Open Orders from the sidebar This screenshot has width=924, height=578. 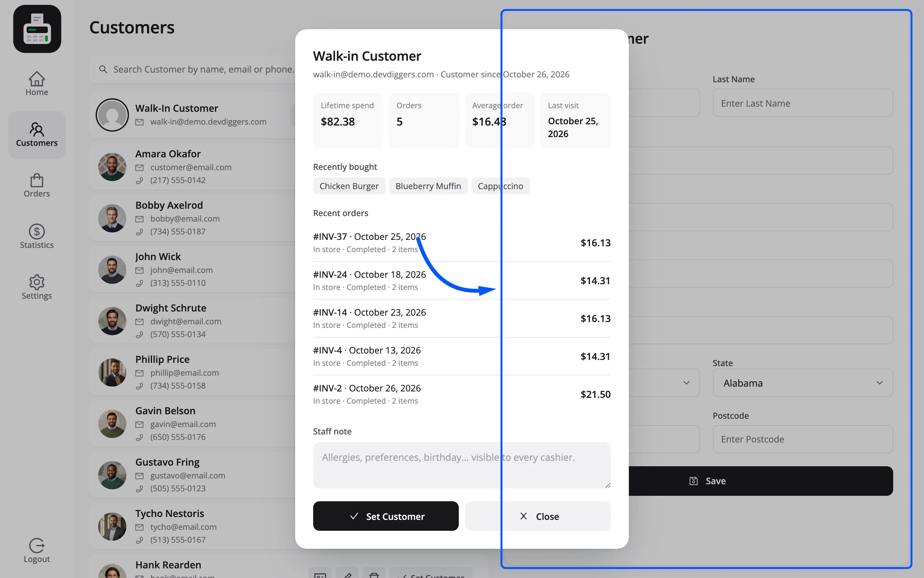pos(37,185)
